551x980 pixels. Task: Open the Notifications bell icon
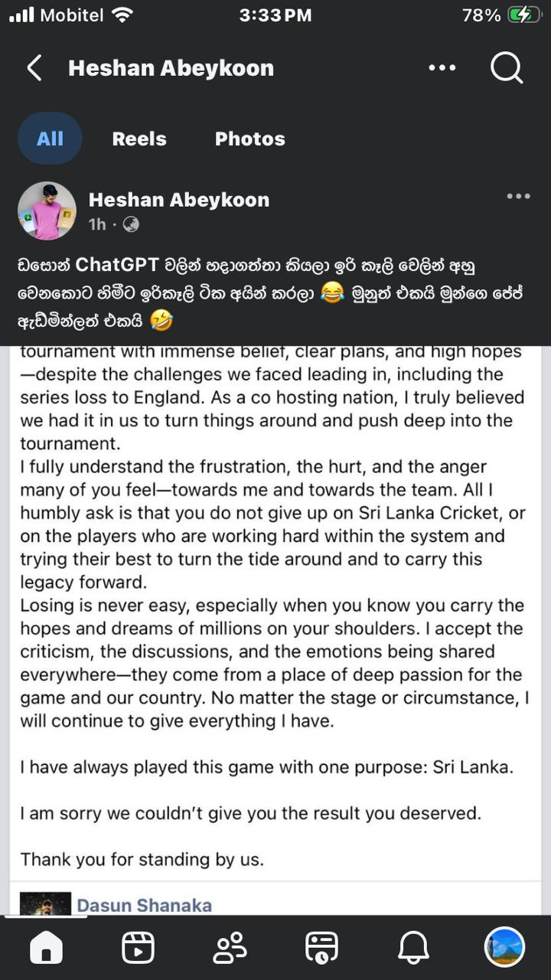point(413,948)
